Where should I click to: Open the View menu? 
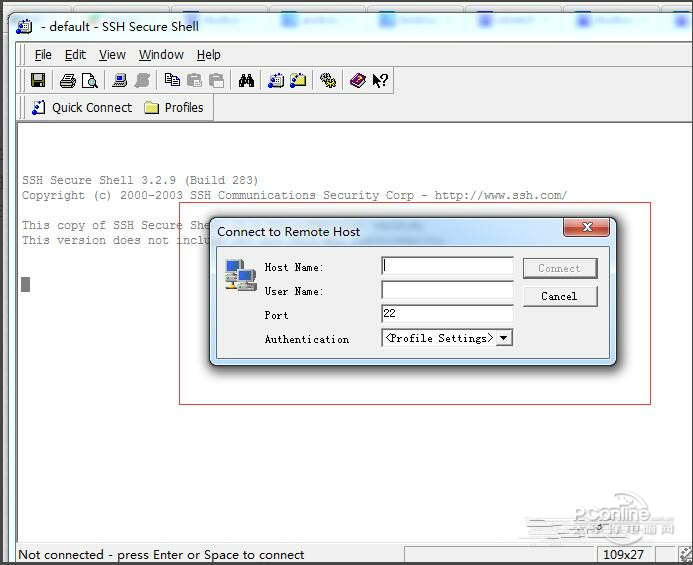click(112, 55)
